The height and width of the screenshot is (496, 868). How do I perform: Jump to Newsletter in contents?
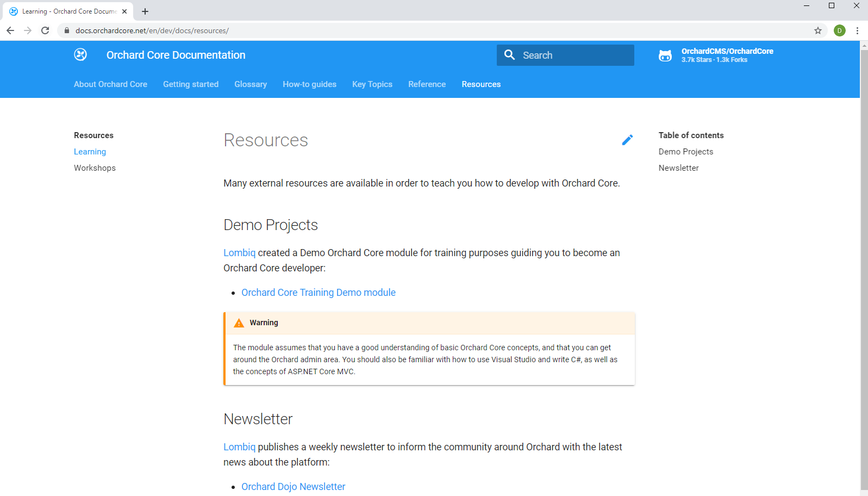(x=679, y=168)
